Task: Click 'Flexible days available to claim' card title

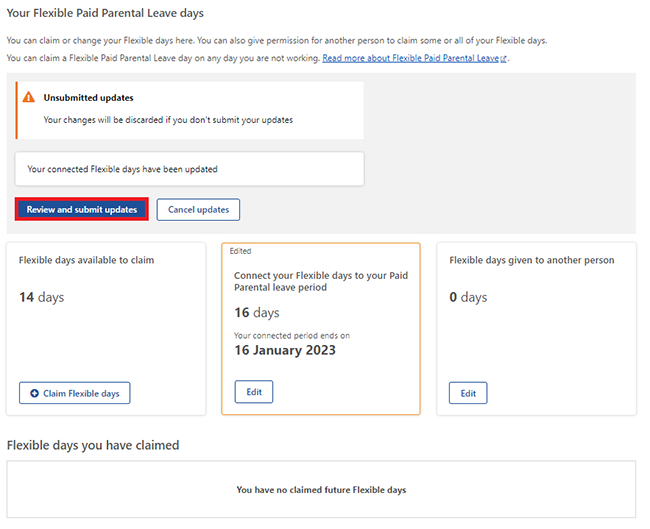Action: tap(86, 260)
